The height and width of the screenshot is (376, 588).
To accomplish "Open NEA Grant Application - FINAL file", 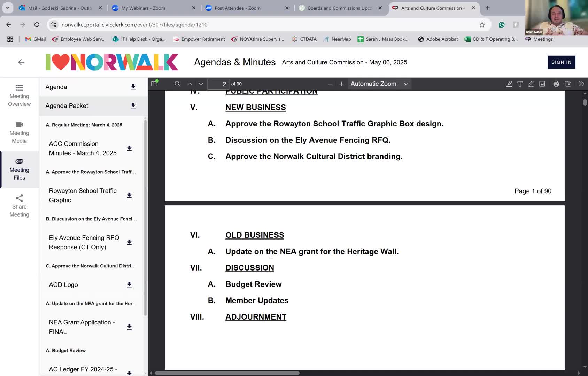I will (82, 327).
